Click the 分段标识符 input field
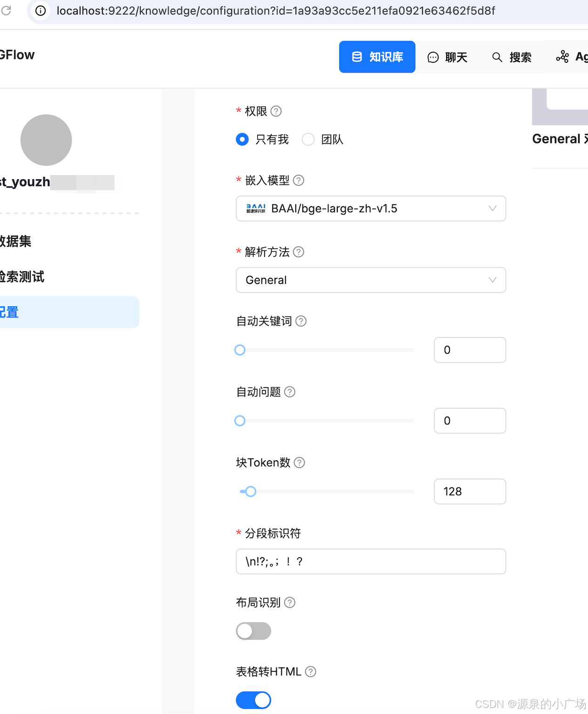The height and width of the screenshot is (714, 588). [x=371, y=561]
